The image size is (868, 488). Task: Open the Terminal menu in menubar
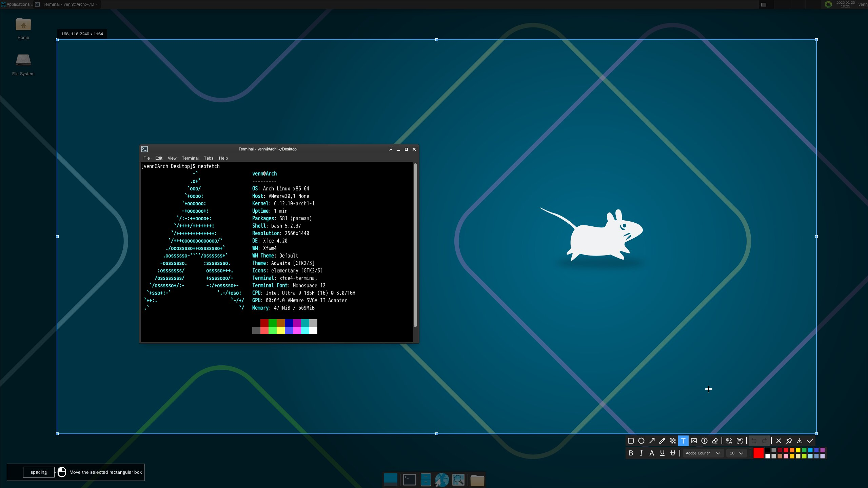190,158
